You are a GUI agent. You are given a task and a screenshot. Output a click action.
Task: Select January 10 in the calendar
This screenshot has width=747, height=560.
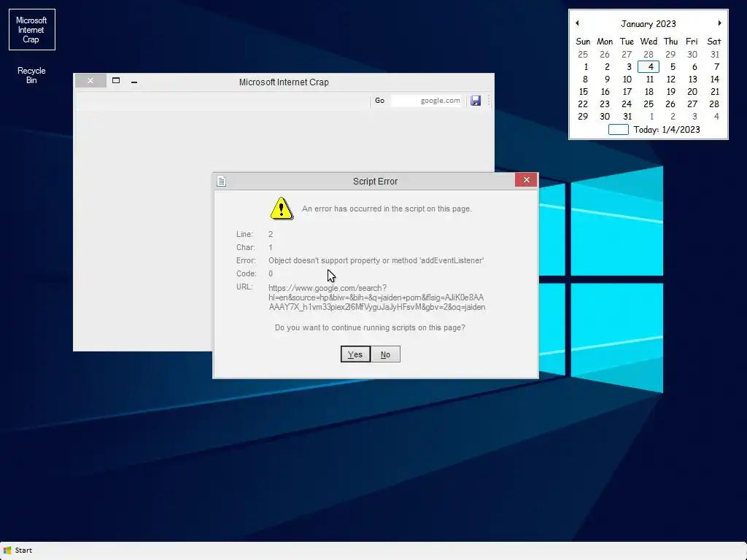point(627,79)
